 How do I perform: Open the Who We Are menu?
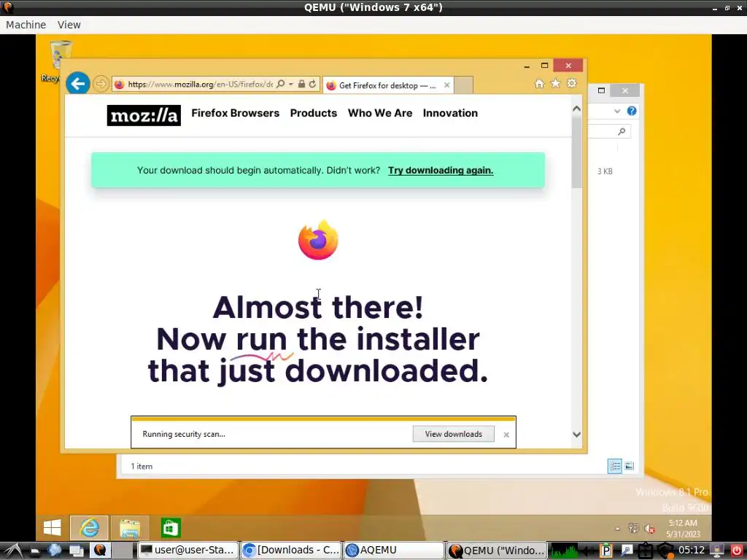[380, 113]
